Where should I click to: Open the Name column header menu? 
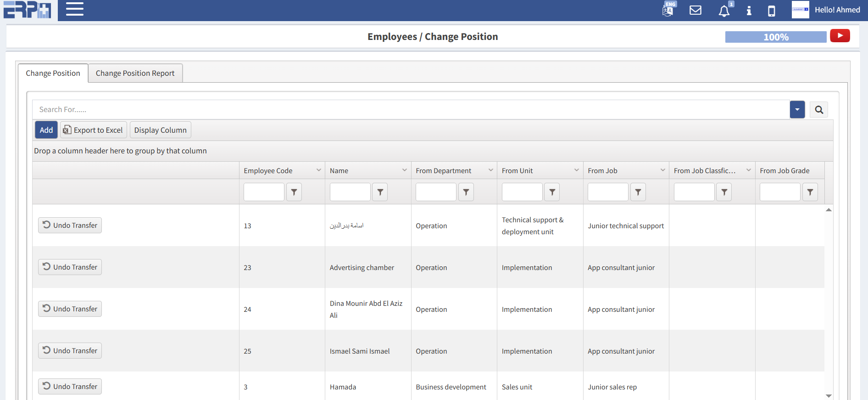point(405,170)
